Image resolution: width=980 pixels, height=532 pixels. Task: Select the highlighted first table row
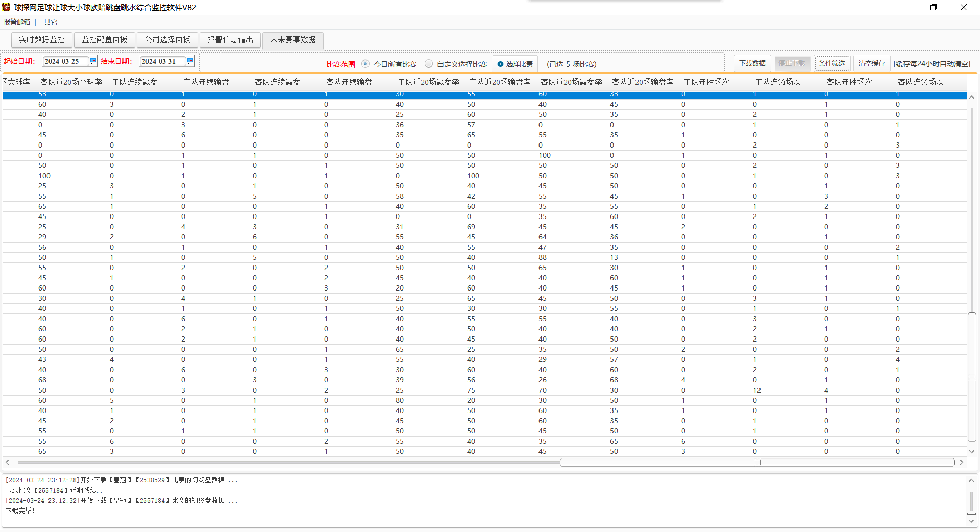[x=484, y=95]
